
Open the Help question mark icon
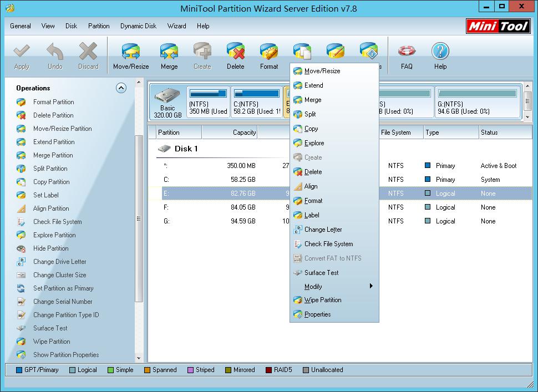[x=440, y=51]
